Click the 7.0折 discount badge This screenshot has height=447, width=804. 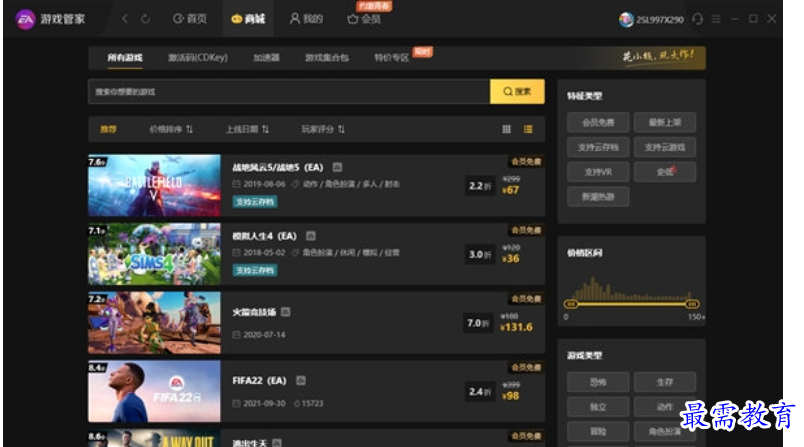pyautogui.click(x=478, y=323)
